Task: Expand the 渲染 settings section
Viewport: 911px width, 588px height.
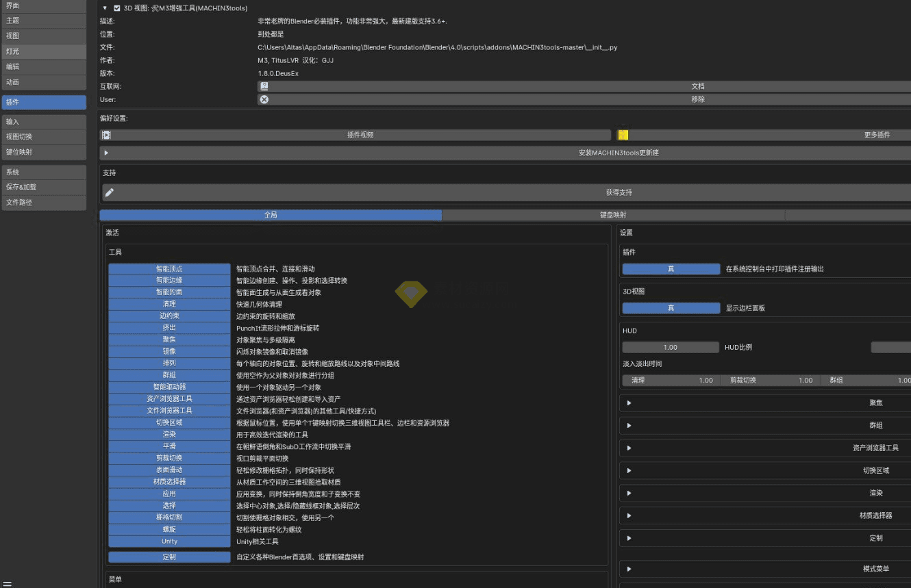Action: coord(628,493)
